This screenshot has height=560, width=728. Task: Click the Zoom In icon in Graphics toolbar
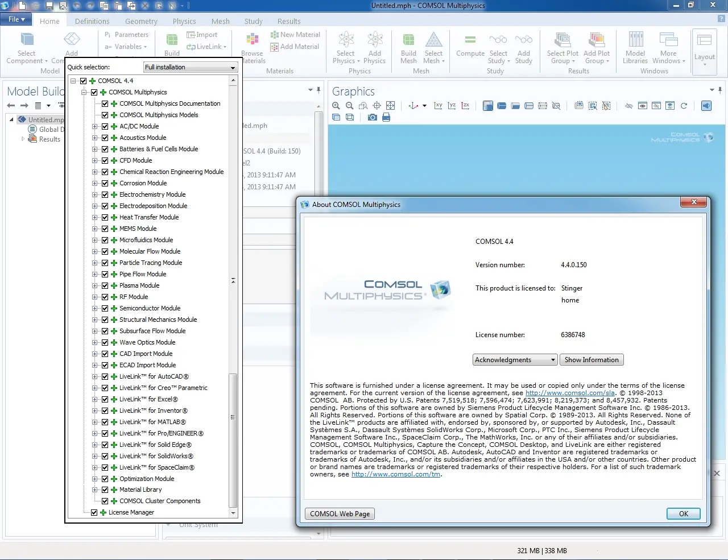pos(336,106)
